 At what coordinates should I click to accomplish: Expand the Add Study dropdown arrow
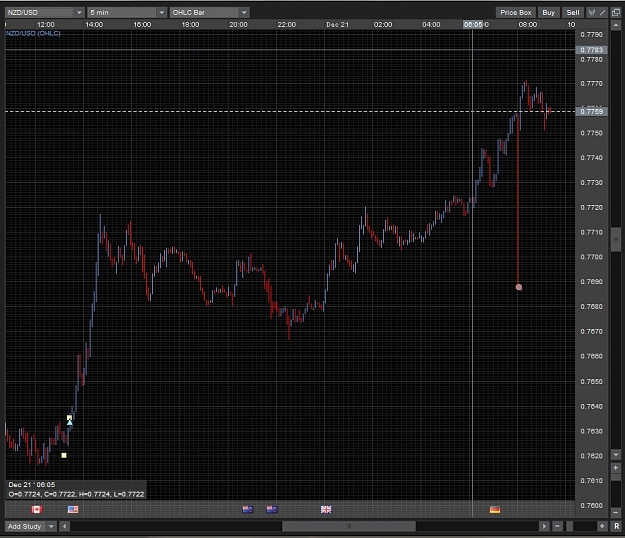click(51, 526)
